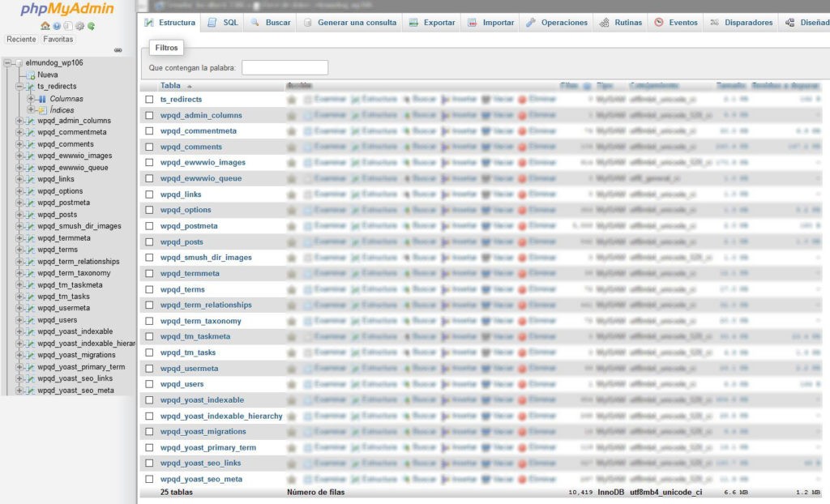Viewport: 830px width, 504px height.
Task: Click tree icon beside wpqd_yoast_seo_links in sidebar
Action: (x=30, y=378)
